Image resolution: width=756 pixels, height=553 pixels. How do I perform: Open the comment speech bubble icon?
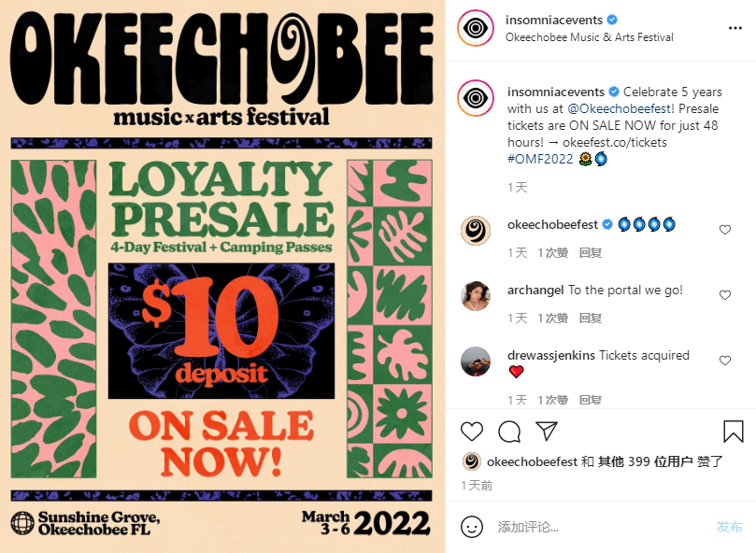click(x=509, y=432)
